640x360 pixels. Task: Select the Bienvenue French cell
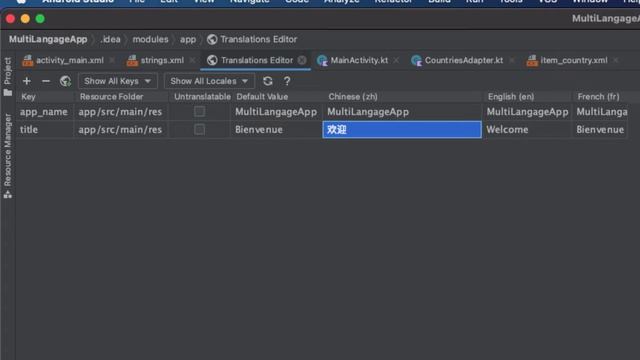600,130
